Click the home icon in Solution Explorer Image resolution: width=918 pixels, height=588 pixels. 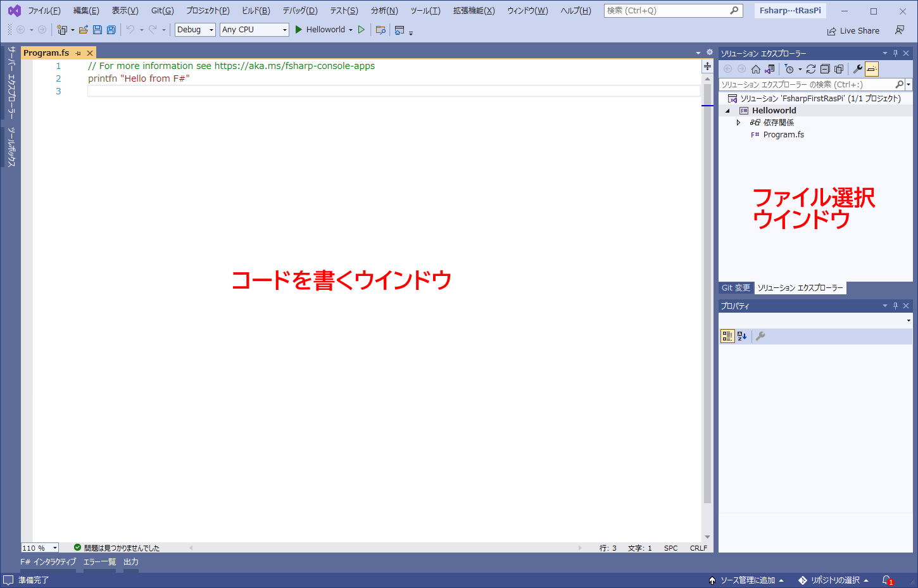[x=755, y=69]
